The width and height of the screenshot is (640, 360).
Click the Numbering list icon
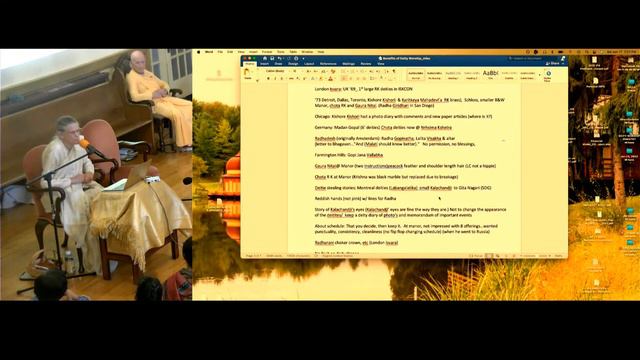click(353, 71)
